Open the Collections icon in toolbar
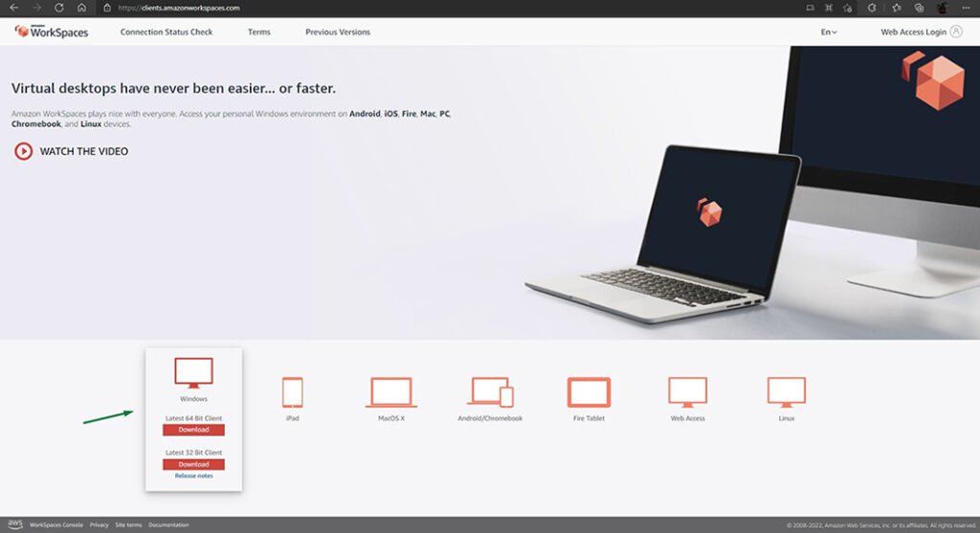The width and height of the screenshot is (980, 533). coord(919,8)
